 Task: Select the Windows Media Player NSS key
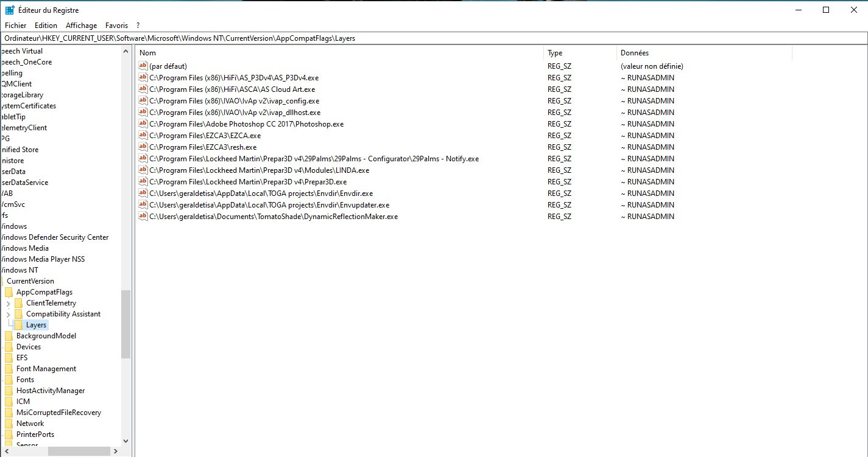[42, 259]
